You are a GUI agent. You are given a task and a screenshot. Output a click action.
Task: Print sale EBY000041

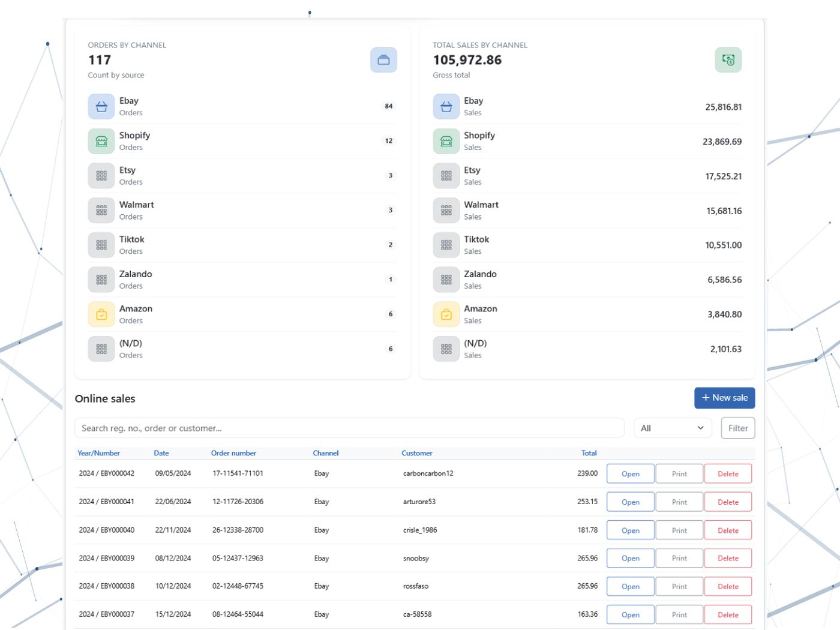tap(679, 502)
